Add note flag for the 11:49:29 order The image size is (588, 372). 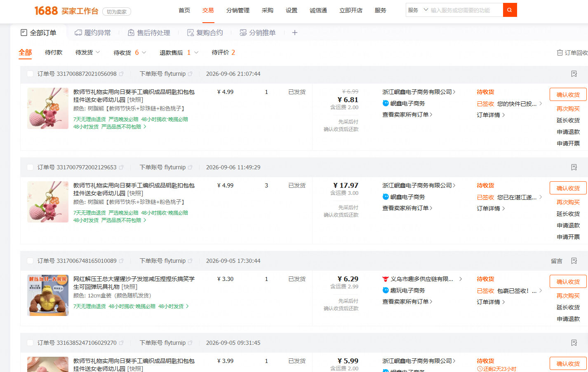(x=574, y=167)
